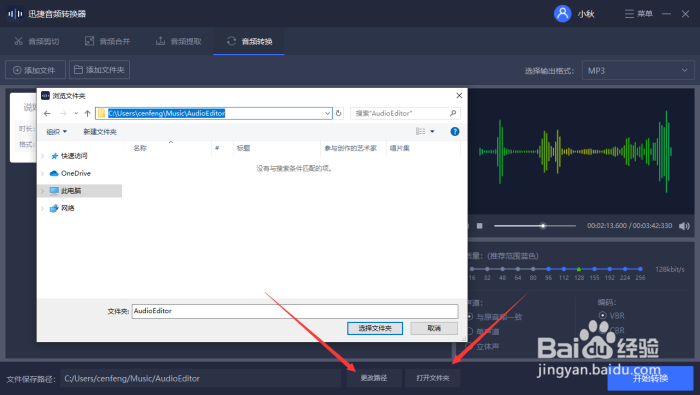Viewport: 700px width, 395px height.
Task: Click the 打开文件夹 button
Action: 433,378
